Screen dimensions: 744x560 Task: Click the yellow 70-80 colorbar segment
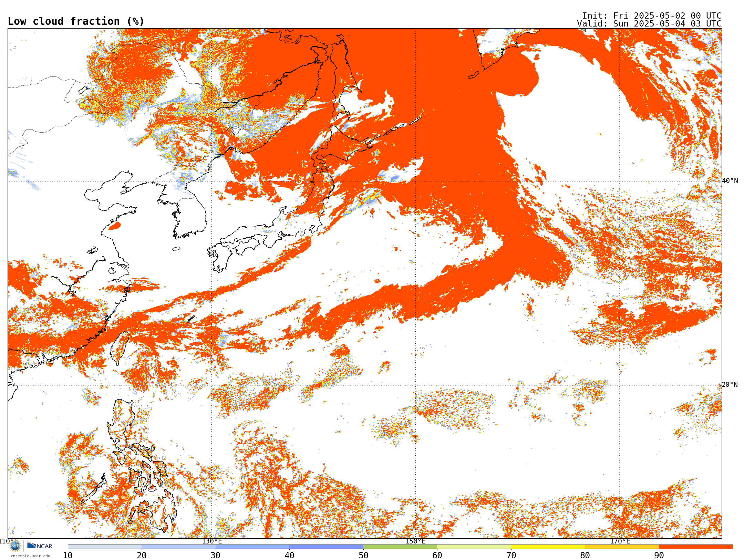[548, 547]
